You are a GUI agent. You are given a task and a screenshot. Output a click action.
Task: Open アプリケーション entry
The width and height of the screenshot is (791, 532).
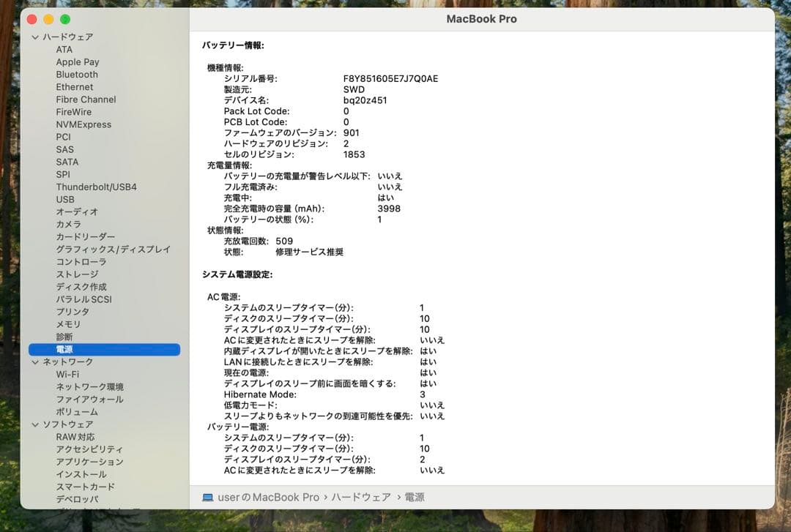pos(89,462)
